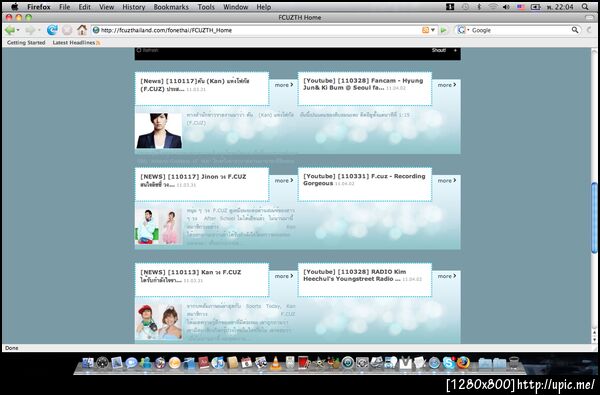
Task: Click the search magnifier in Google box
Action: [575, 30]
